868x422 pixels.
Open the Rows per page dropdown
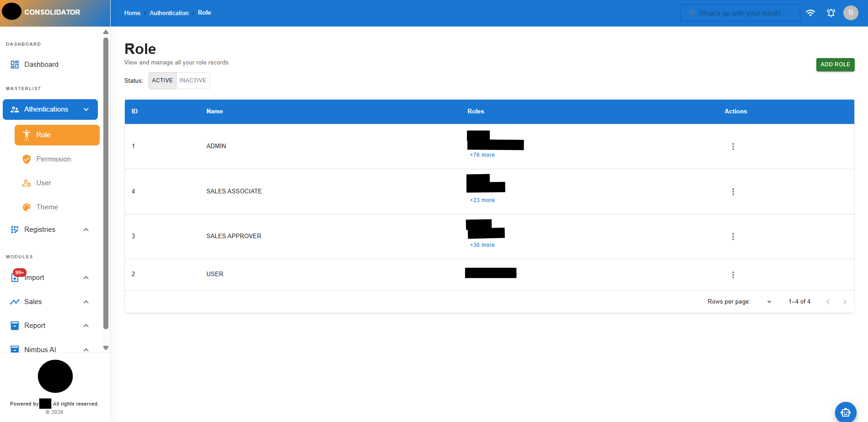769,301
